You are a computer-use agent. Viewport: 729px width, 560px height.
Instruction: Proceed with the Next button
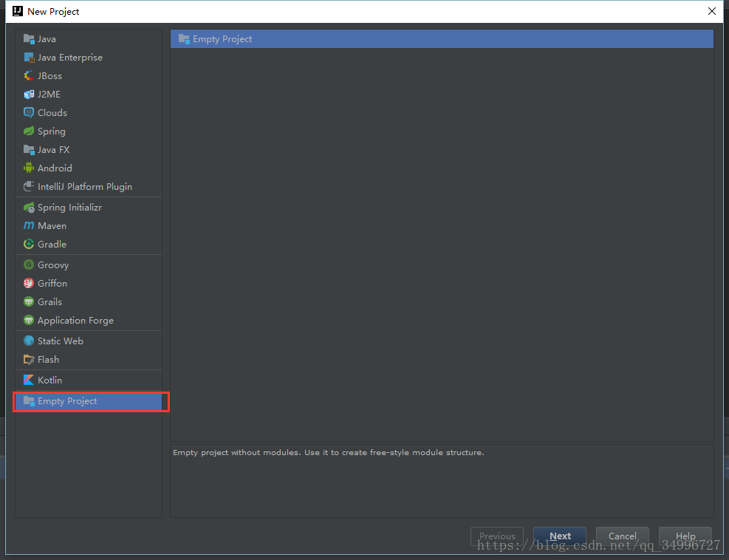click(560, 536)
